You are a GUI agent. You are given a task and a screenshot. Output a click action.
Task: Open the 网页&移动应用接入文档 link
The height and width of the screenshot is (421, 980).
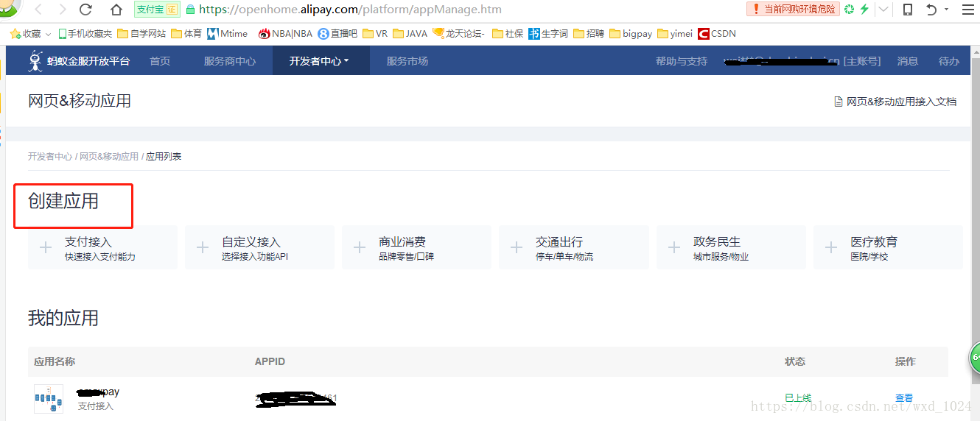click(x=895, y=102)
